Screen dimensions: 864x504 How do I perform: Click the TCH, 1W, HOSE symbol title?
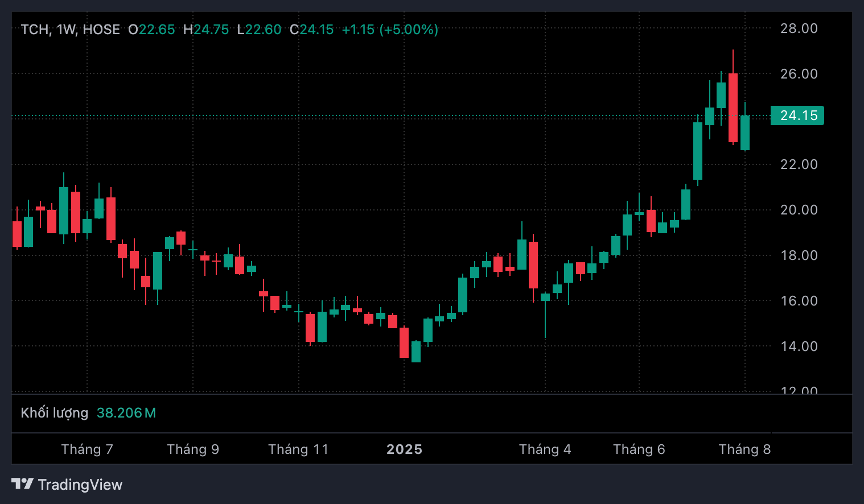[x=70, y=30]
